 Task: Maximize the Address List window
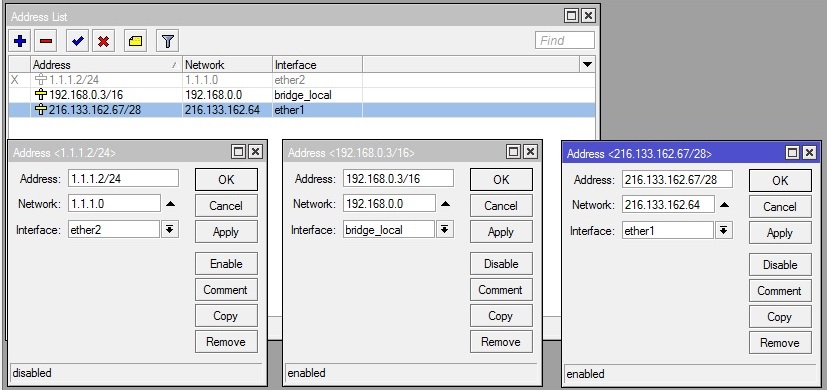pos(571,15)
